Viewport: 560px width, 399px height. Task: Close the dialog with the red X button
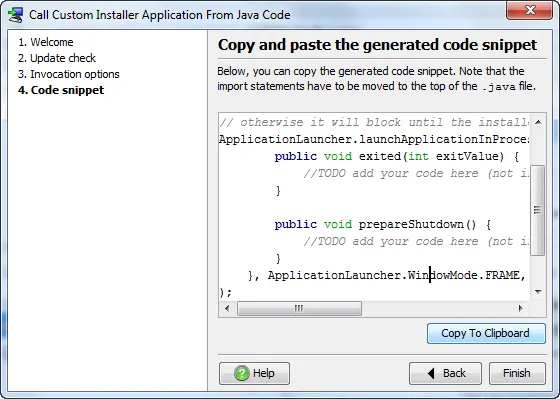[530, 10]
